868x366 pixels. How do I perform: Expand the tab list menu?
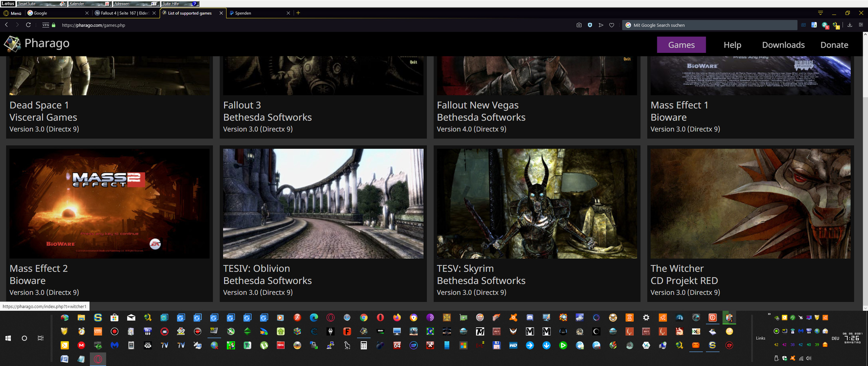pyautogui.click(x=821, y=13)
